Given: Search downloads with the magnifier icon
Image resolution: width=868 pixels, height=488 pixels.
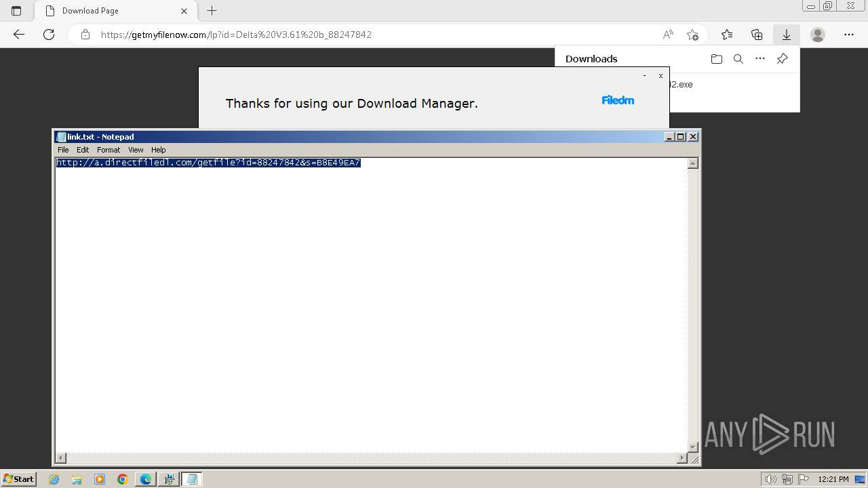Looking at the screenshot, I should [x=738, y=59].
